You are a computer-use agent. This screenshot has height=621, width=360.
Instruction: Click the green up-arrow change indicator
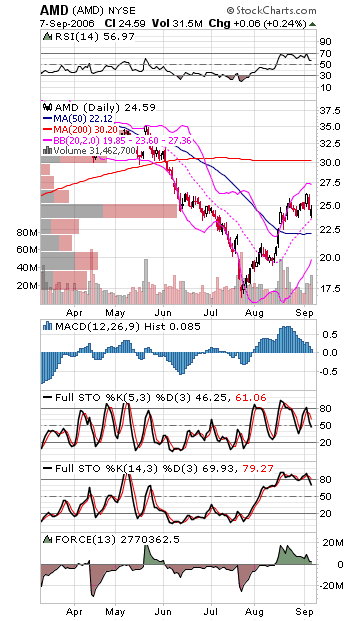click(312, 24)
